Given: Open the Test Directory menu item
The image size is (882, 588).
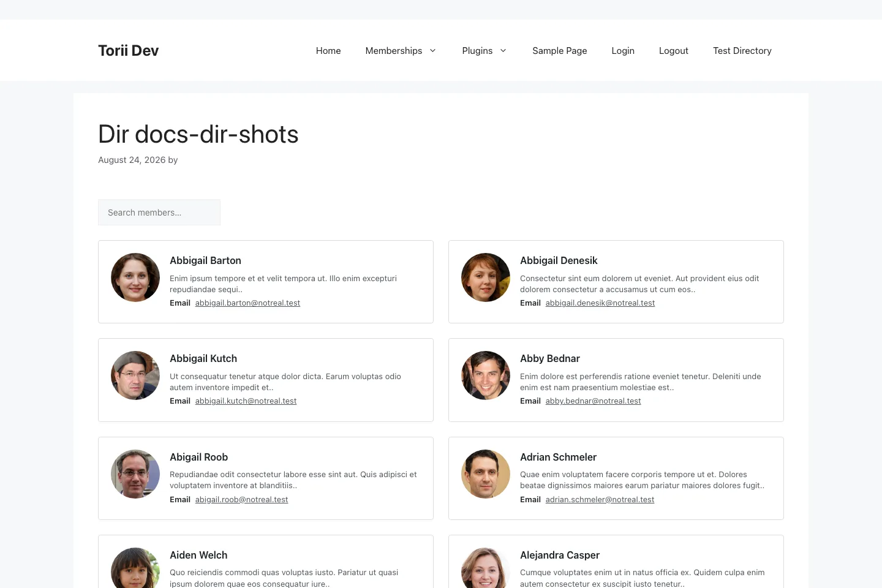Looking at the screenshot, I should pyautogui.click(x=742, y=51).
